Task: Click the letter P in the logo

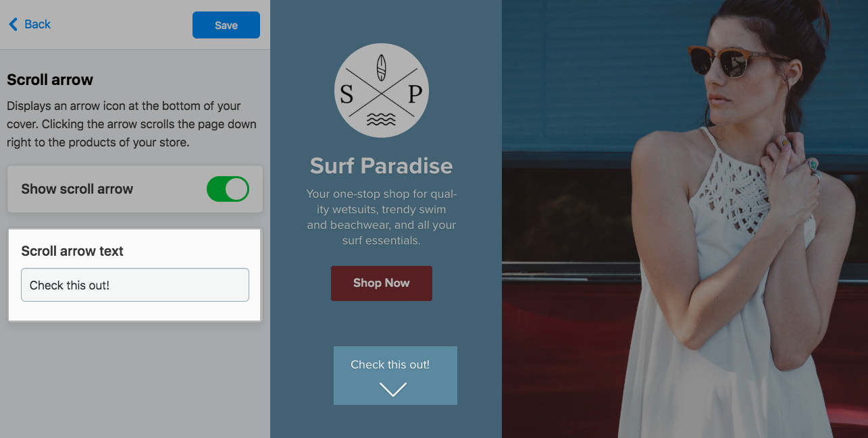Action: tap(415, 93)
